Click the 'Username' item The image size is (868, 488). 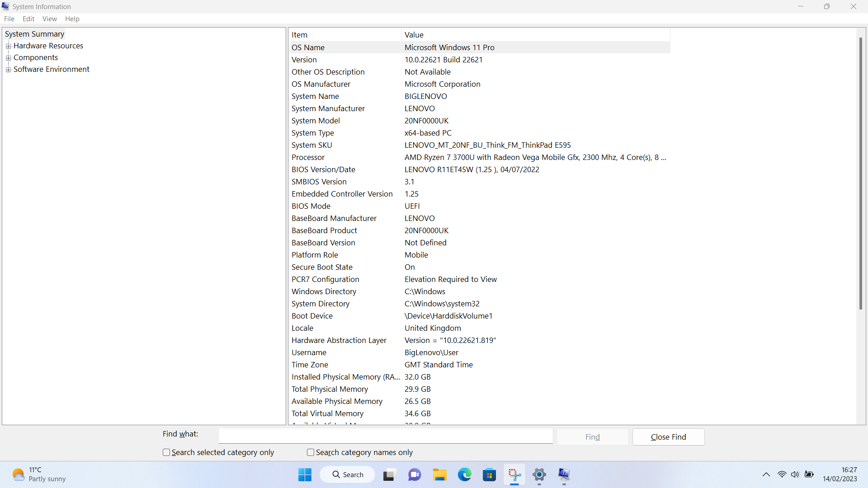coord(309,352)
